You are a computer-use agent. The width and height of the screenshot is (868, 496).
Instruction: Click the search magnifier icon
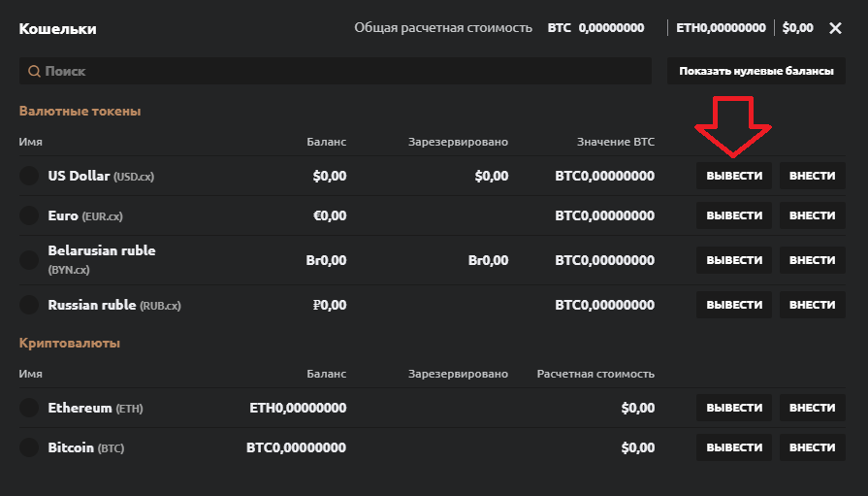pyautogui.click(x=34, y=72)
